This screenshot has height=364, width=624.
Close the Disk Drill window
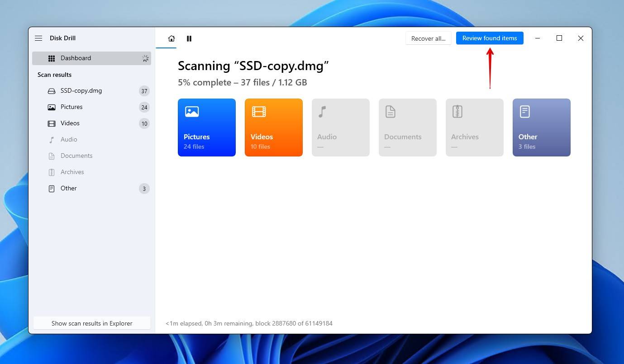click(581, 38)
